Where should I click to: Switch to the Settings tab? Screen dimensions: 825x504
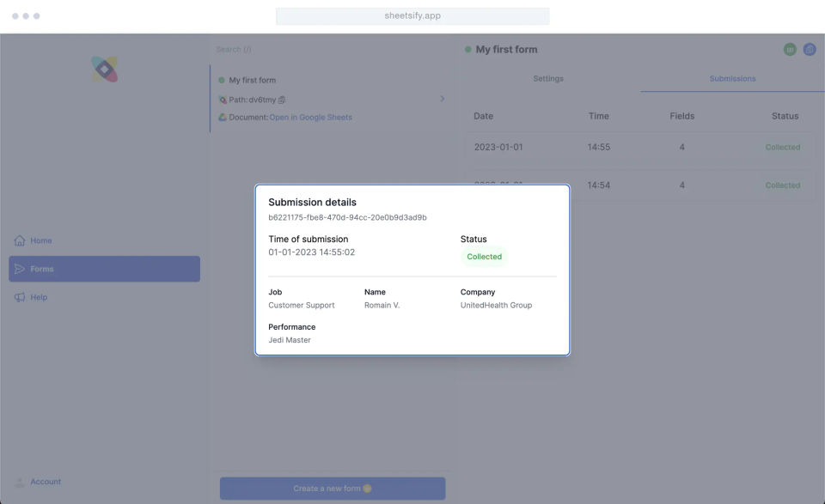(548, 78)
